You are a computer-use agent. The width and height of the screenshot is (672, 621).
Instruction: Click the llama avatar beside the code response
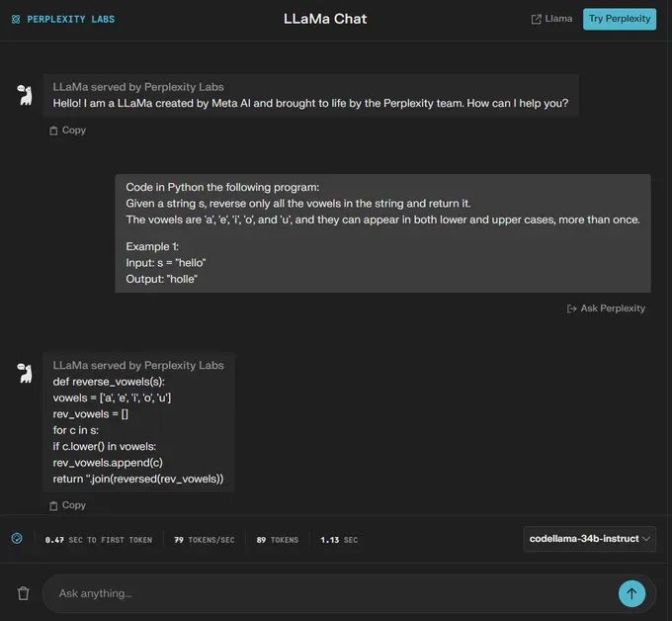tap(25, 373)
